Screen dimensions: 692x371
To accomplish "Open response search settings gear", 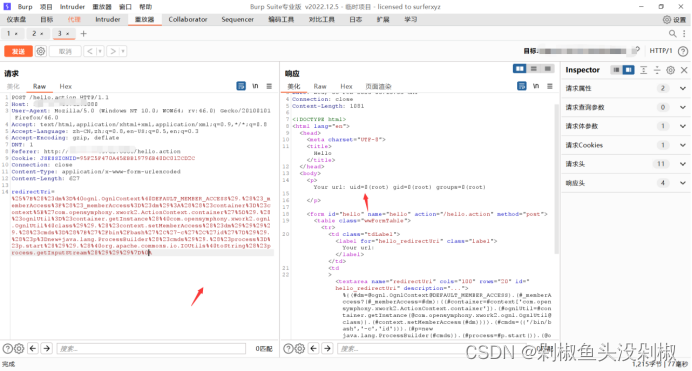I will [x=300, y=349].
